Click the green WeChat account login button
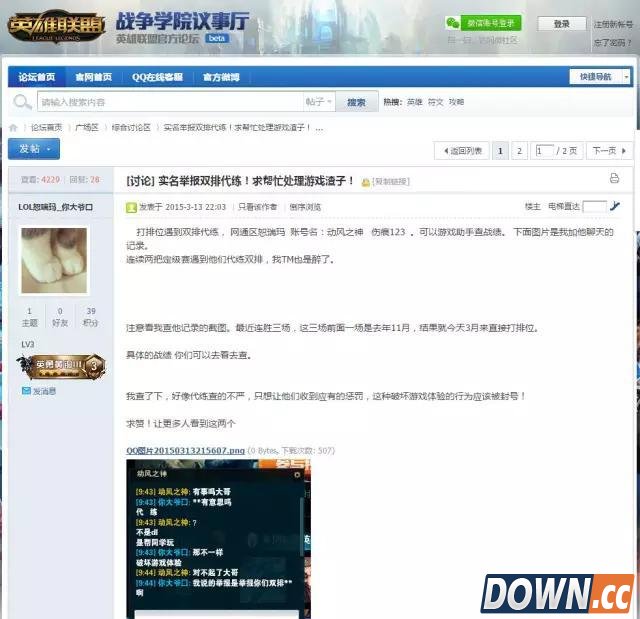This screenshot has height=619, width=640. 491,23
